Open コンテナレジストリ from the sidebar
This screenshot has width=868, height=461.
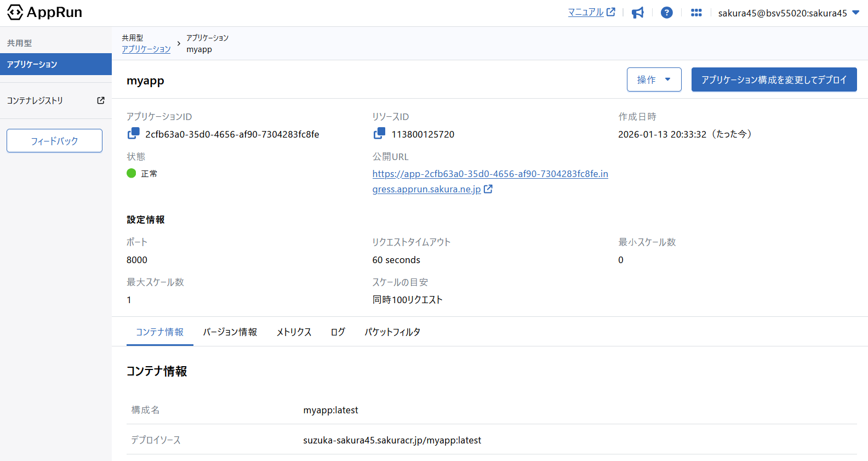click(x=56, y=100)
